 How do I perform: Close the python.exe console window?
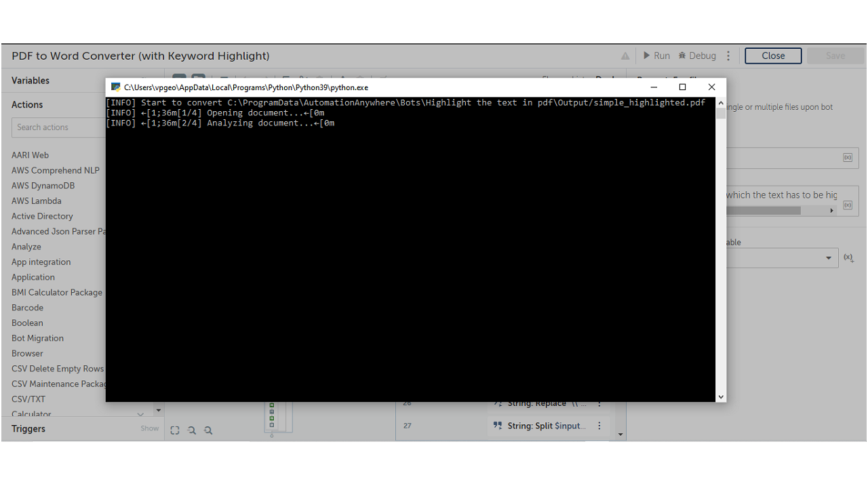(x=711, y=87)
